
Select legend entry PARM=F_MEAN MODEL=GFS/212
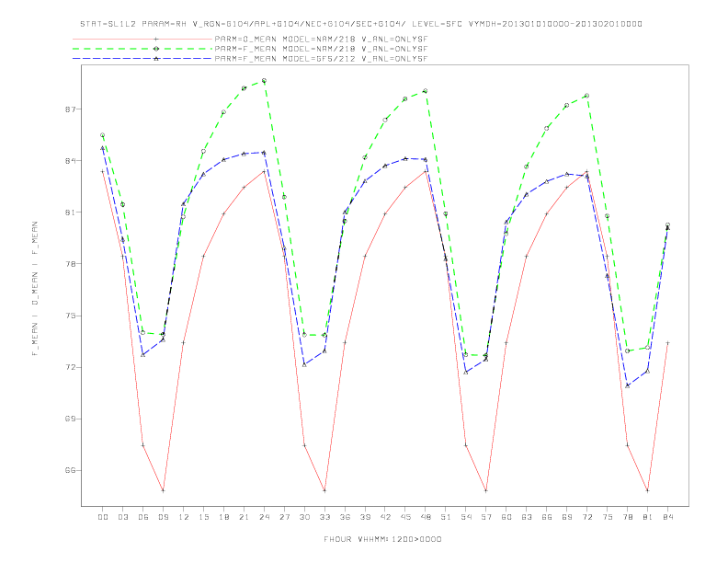pyautogui.click(x=321, y=59)
